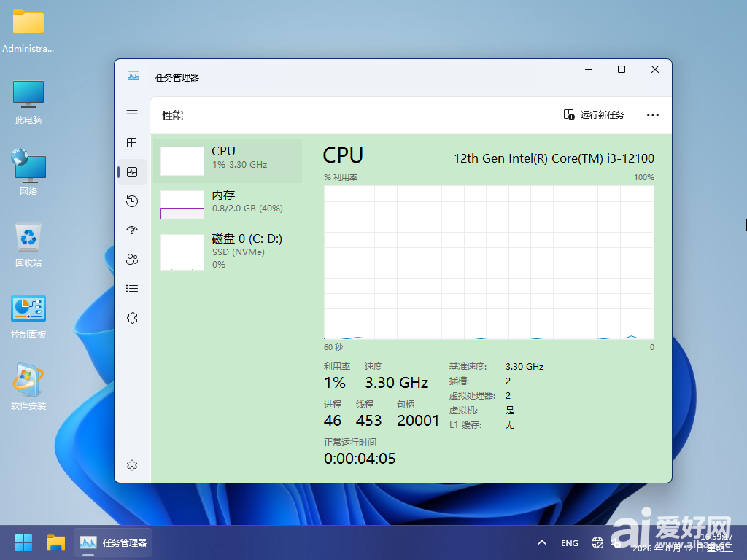Click the 基准速度 label

(468, 367)
